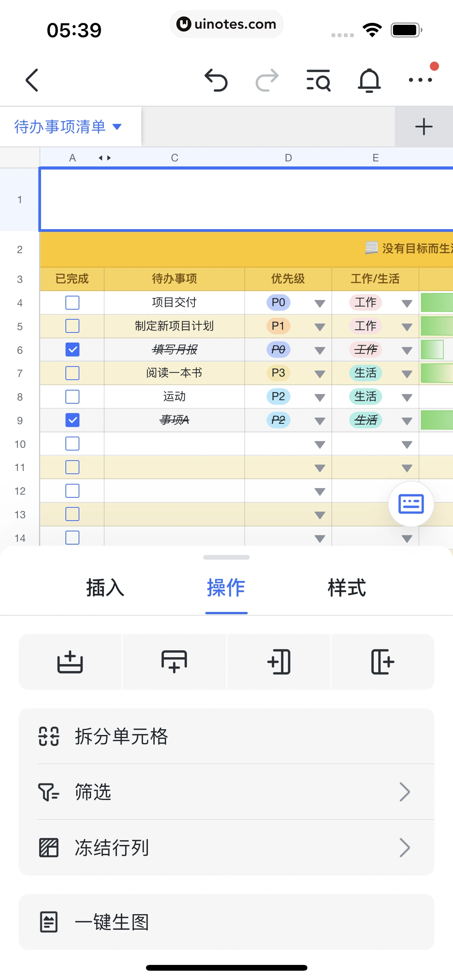Viewport: 453px width, 980px height.
Task: Click progress bar in 事项A row
Action: tap(437, 420)
